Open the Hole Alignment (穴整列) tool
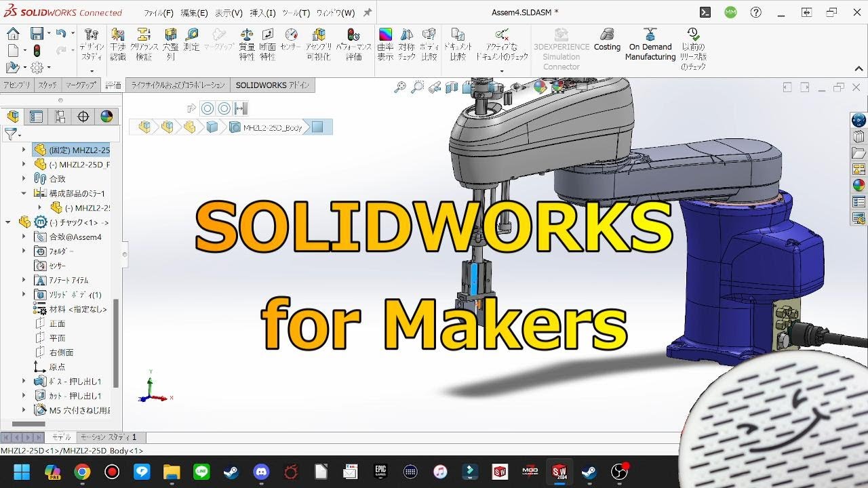Screen dimensions: 868x488 point(171,45)
